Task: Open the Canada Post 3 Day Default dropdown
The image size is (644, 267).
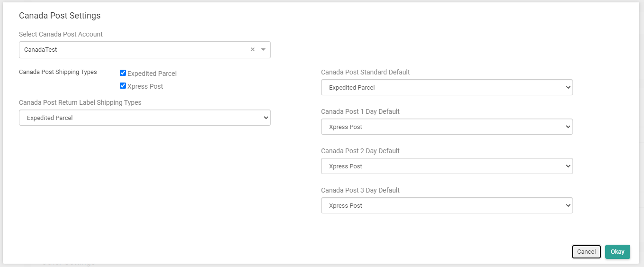Action: (x=447, y=205)
